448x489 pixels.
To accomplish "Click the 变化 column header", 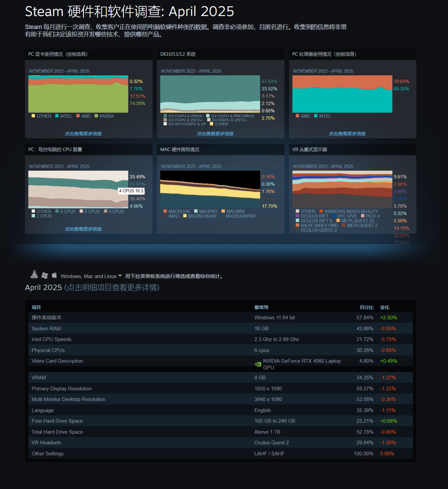I will click(x=385, y=307).
